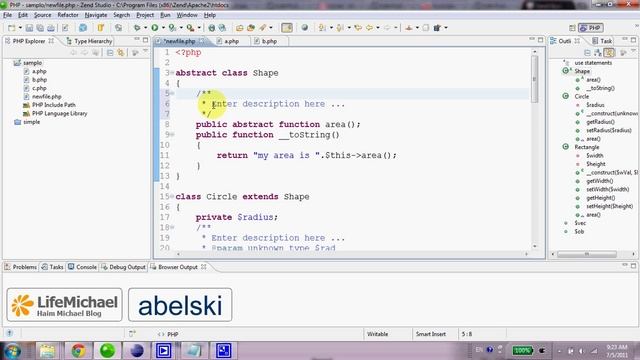This screenshot has height=360, width=640.
Task: Click the Print toolbar icon
Action: pos(51,28)
